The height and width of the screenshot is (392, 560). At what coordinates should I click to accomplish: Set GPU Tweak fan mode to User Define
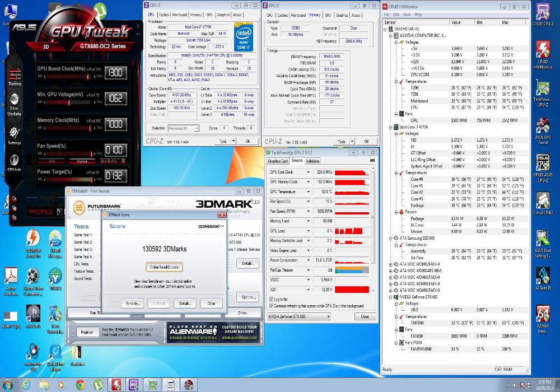click(110, 161)
